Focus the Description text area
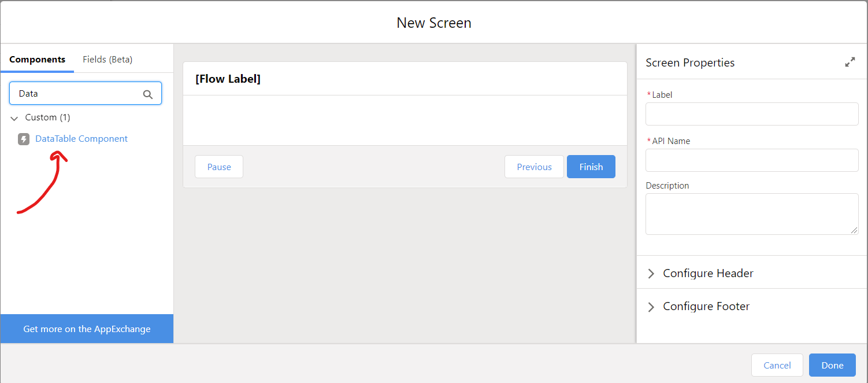 pyautogui.click(x=751, y=214)
